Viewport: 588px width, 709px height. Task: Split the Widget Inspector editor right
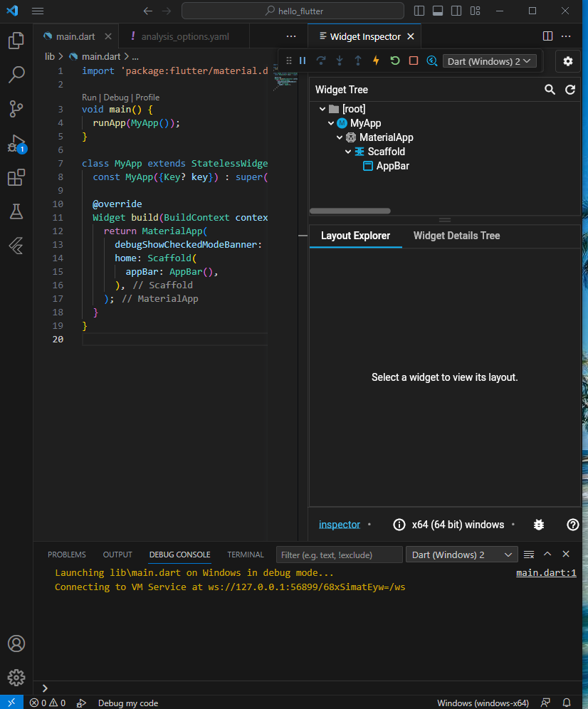click(547, 36)
